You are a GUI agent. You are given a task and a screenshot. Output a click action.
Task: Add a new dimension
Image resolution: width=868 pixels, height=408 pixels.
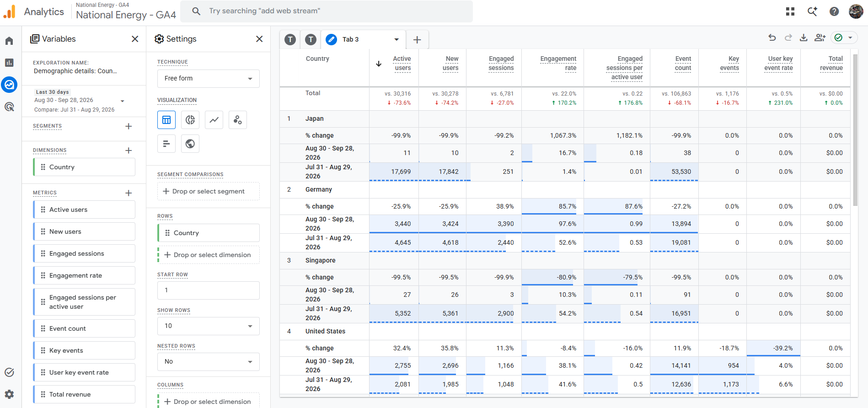(129, 150)
